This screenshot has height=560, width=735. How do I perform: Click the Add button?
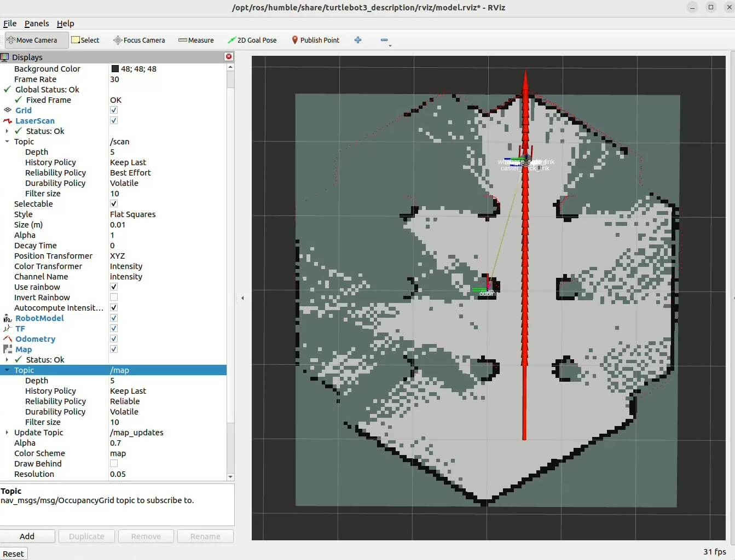point(27,536)
